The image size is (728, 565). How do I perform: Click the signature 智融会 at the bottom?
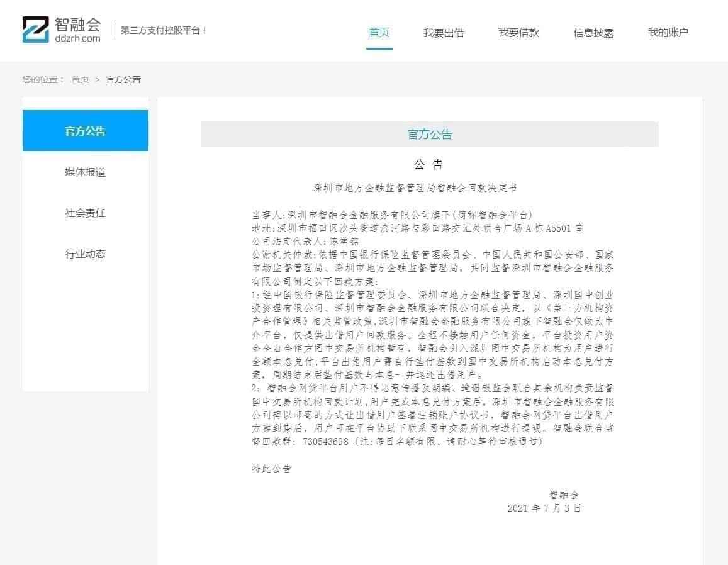[x=564, y=495]
